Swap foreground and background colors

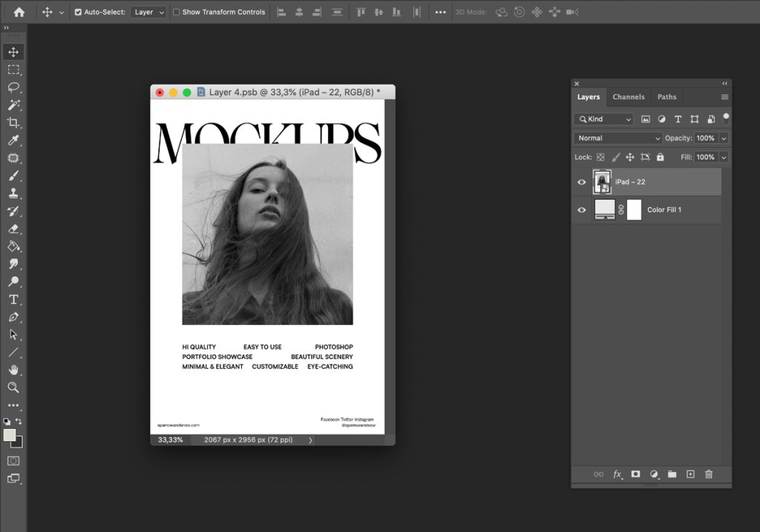pos(19,421)
